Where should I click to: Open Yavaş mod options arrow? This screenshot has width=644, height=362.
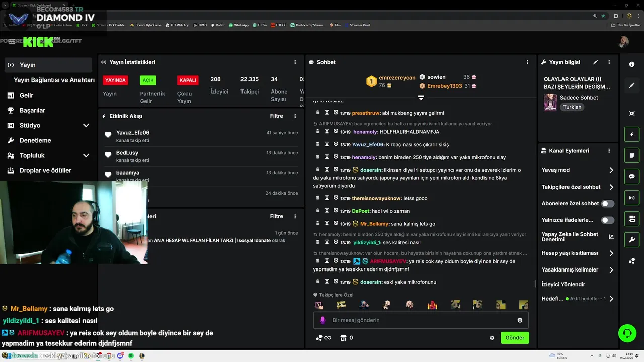(x=611, y=170)
